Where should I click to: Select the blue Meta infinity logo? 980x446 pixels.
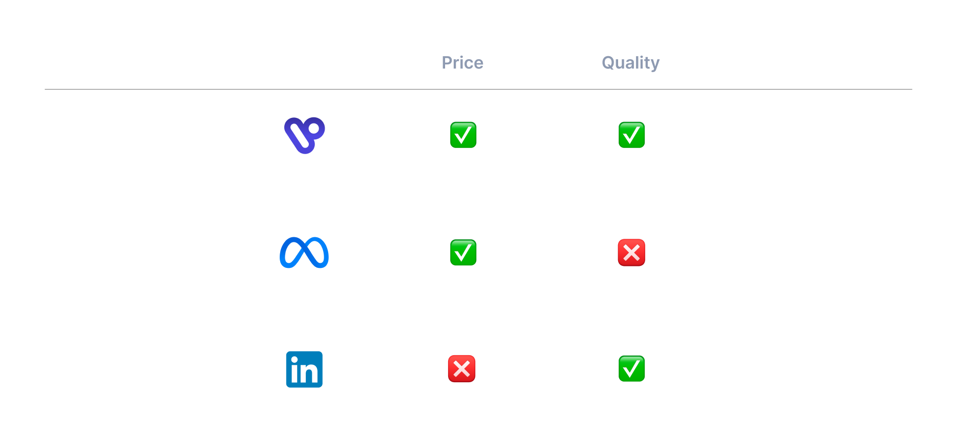click(304, 253)
